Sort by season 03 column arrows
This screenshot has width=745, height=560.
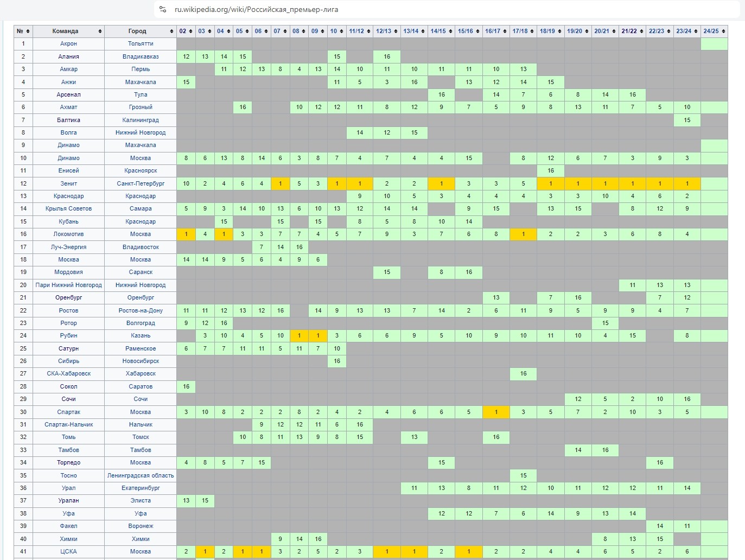209,31
